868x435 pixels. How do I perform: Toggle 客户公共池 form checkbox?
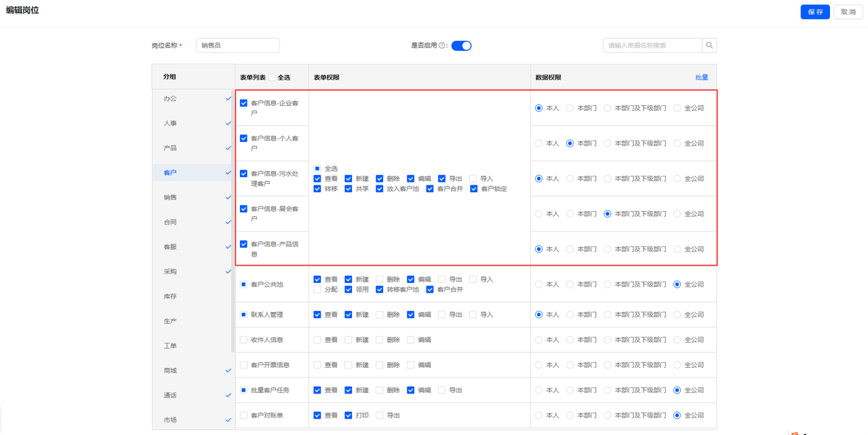click(243, 284)
